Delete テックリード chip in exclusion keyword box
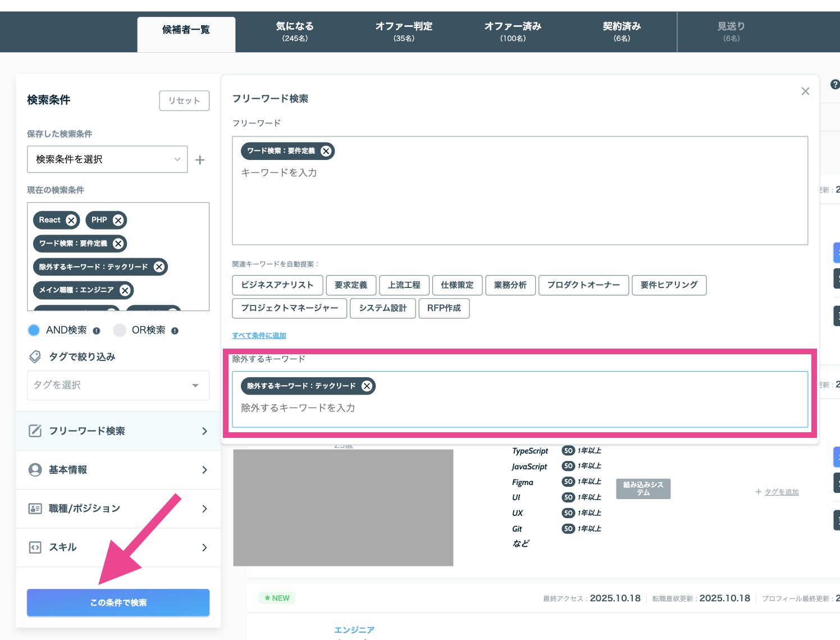The height and width of the screenshot is (640, 840). pos(367,386)
